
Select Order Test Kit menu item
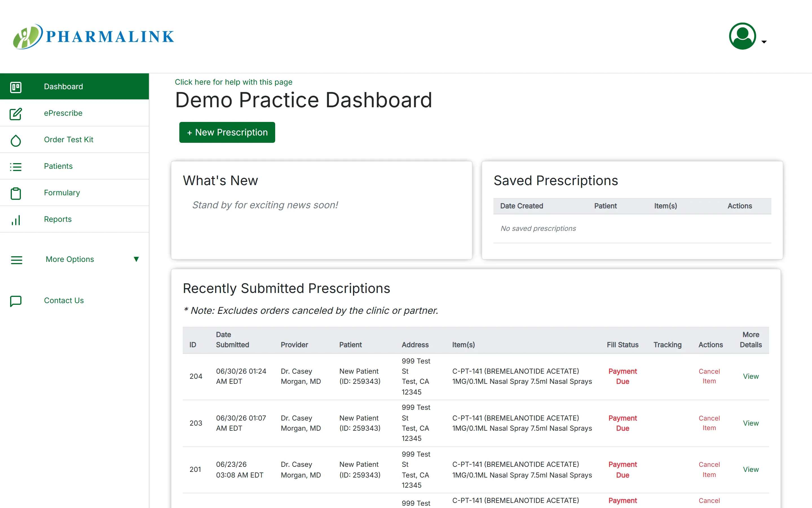[74, 139]
